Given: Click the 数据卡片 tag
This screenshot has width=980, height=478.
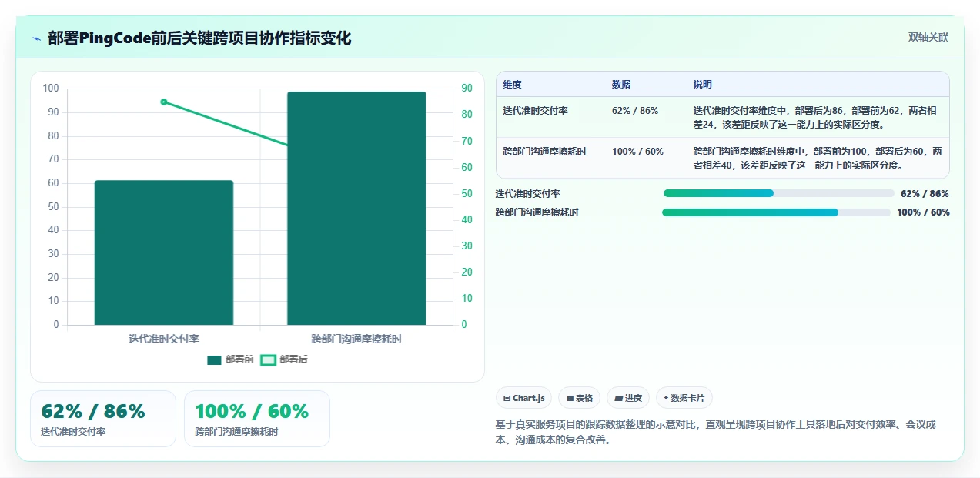Looking at the screenshot, I should (684, 398).
